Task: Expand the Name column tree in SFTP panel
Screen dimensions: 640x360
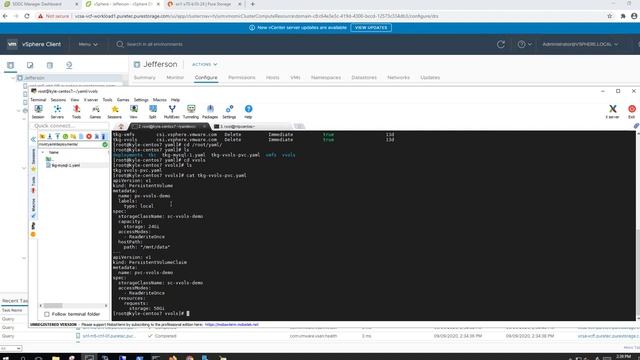Action: coord(43,152)
